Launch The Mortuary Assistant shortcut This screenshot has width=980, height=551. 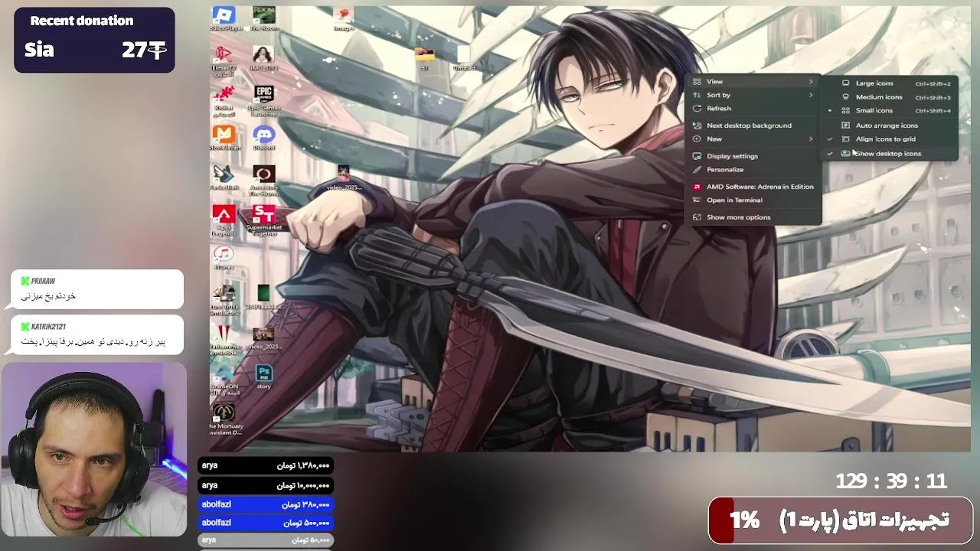(225, 419)
